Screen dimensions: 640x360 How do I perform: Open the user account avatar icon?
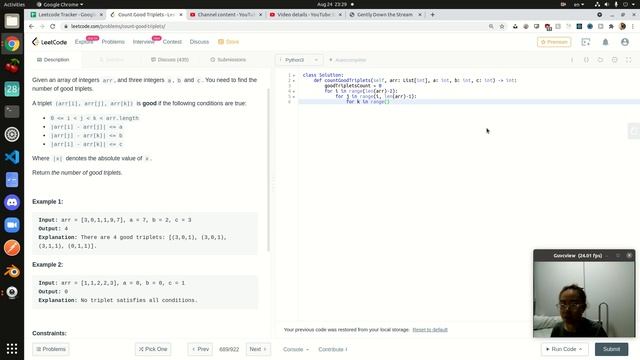click(x=624, y=42)
